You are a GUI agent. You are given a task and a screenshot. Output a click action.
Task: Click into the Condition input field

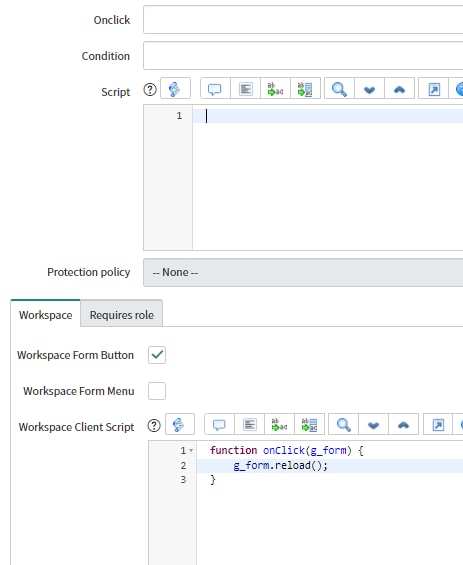[303, 55]
